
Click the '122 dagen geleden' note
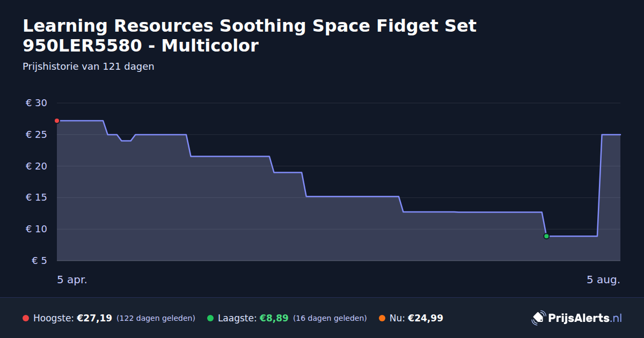(156, 318)
